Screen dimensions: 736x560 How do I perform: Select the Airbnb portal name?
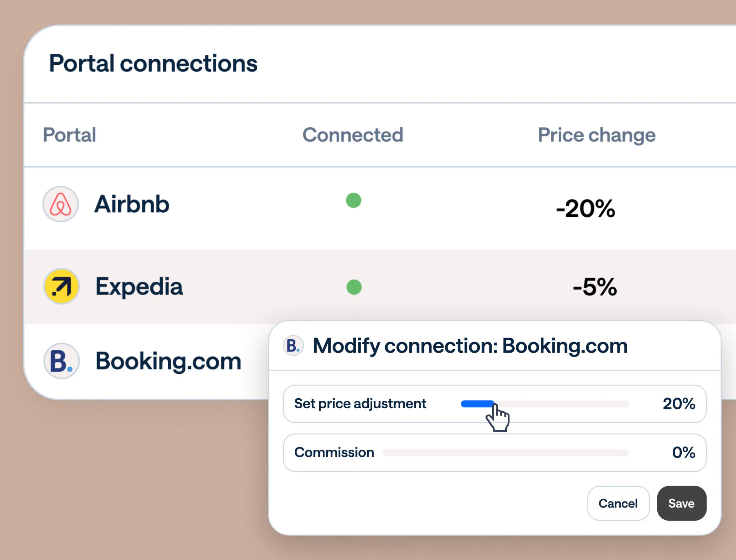132,204
